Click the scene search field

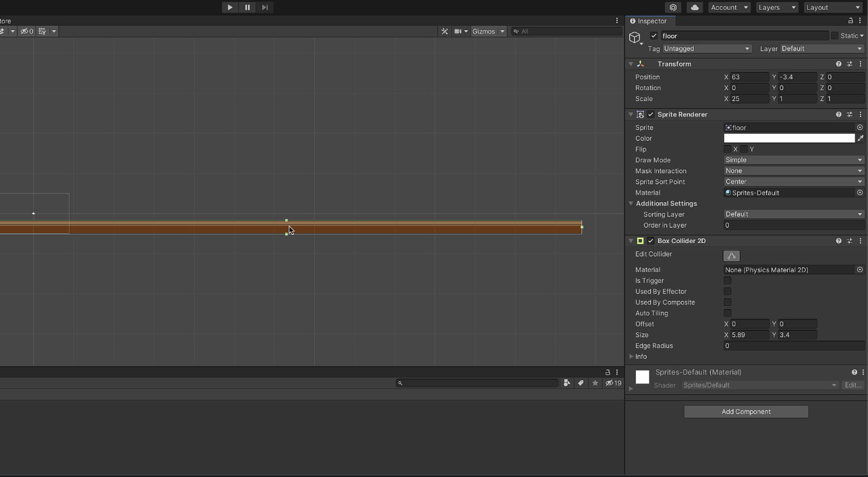(567, 31)
